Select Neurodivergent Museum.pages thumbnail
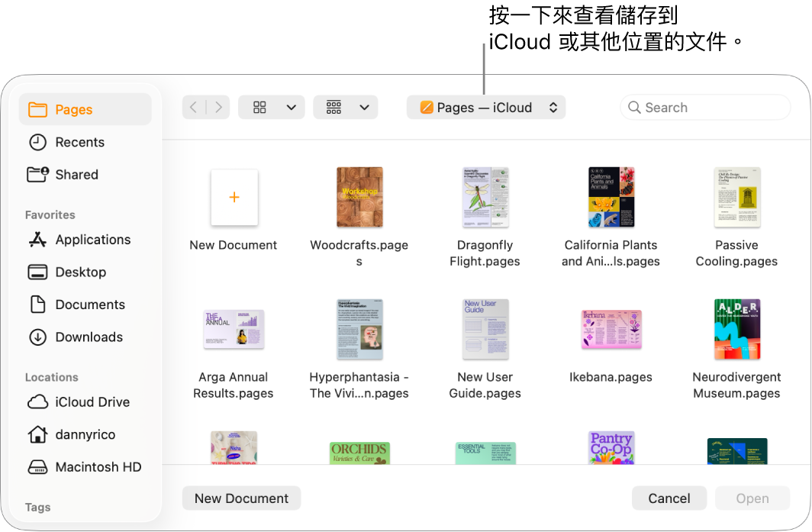Viewport: 812px width, 532px height. [737, 330]
